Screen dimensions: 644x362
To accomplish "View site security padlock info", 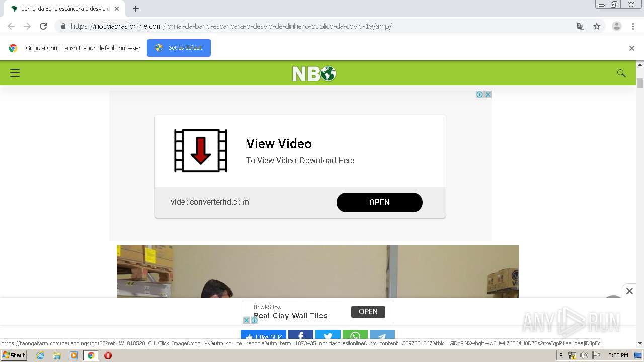I will click(x=63, y=26).
